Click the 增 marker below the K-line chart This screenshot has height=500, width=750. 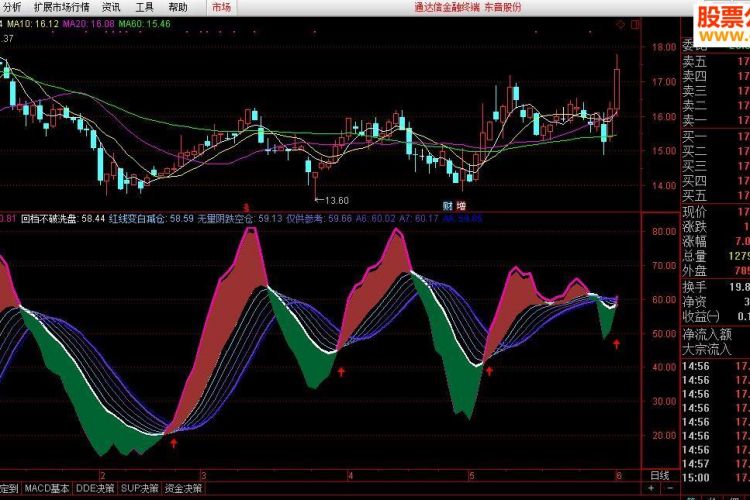click(x=461, y=206)
